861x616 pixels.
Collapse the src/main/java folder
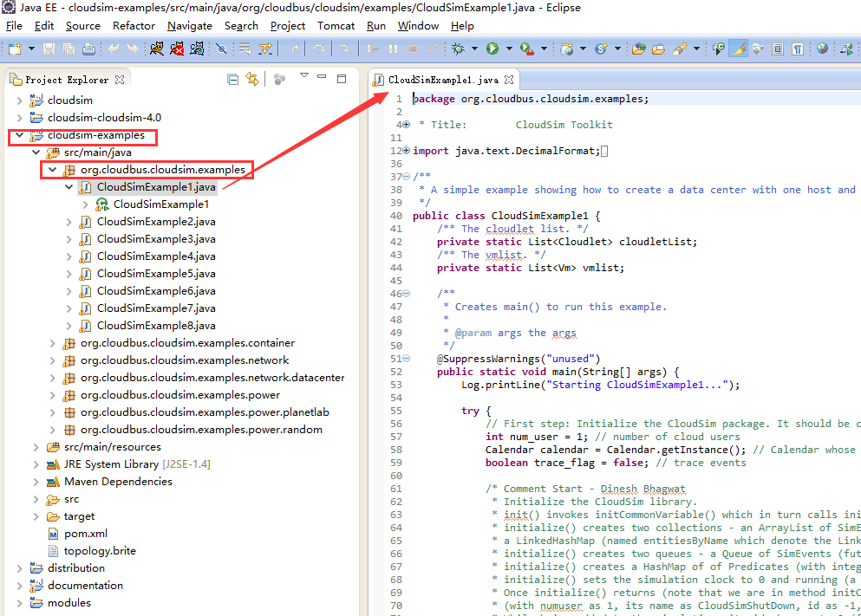click(x=36, y=152)
